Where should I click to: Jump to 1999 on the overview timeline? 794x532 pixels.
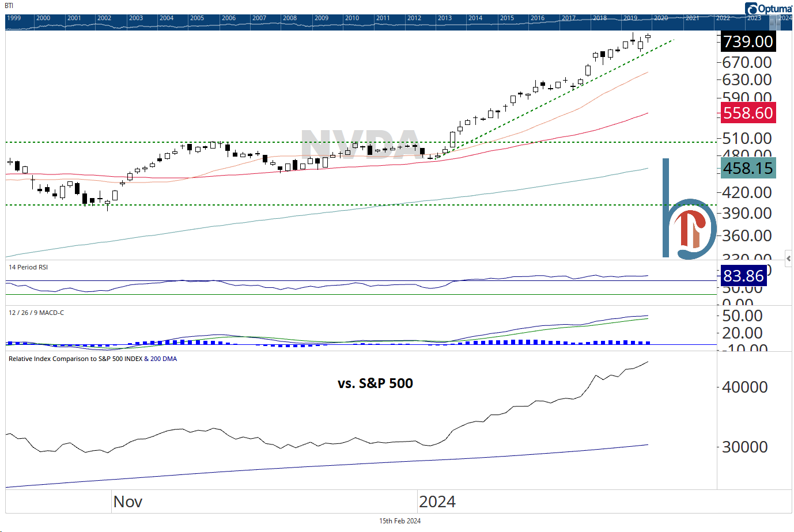coord(14,18)
